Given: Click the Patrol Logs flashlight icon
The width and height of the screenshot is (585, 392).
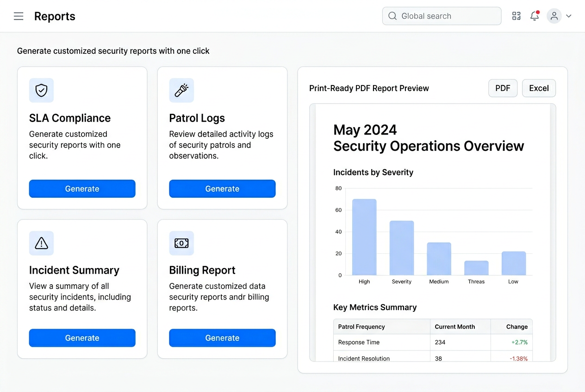Looking at the screenshot, I should coord(181,90).
